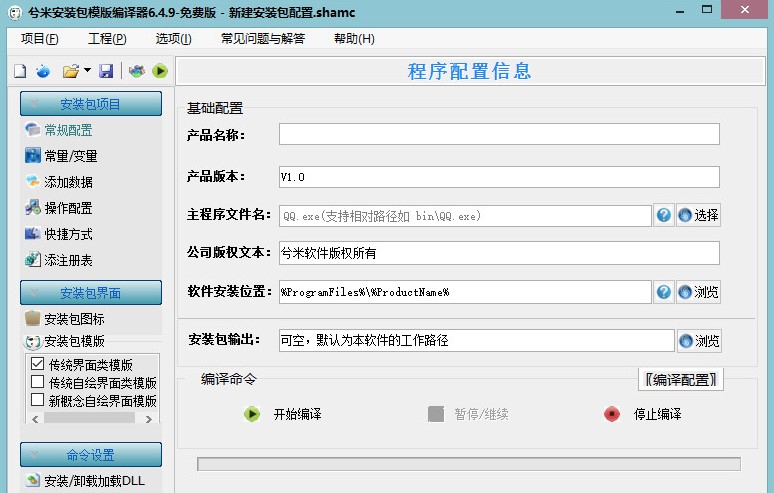Open the 工程(P) menu
774x493 pixels.
[107, 38]
